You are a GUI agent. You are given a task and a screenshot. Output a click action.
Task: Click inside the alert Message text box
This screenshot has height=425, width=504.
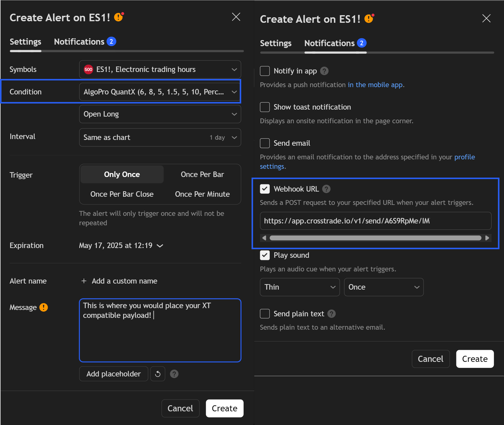(160, 330)
